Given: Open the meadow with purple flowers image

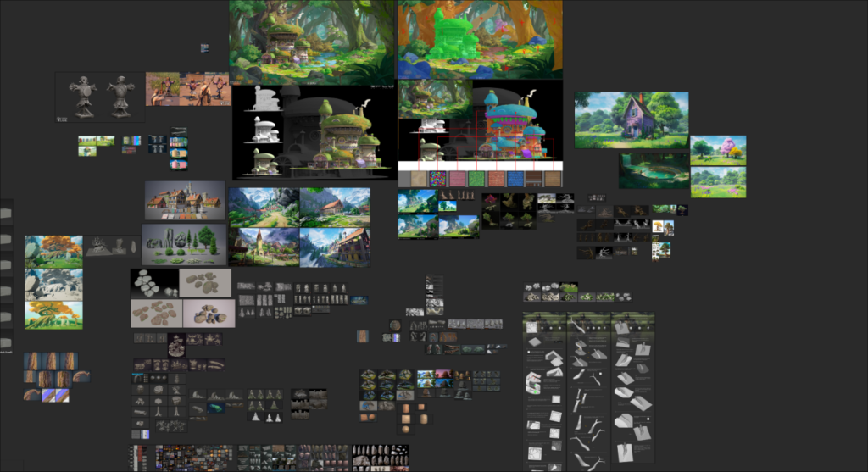Looking at the screenshot, I should point(718,182).
